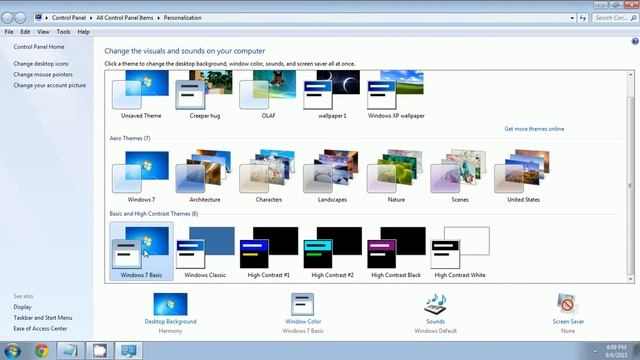Screen dimensions: 640x360
Task: Open Taskbar and Start Menu link
Action: coord(42,318)
